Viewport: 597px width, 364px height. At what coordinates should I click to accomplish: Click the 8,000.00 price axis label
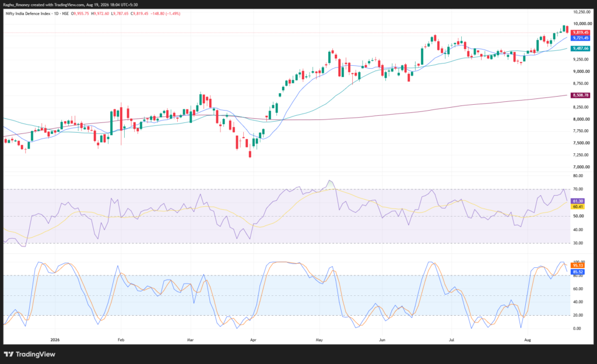pos(581,119)
